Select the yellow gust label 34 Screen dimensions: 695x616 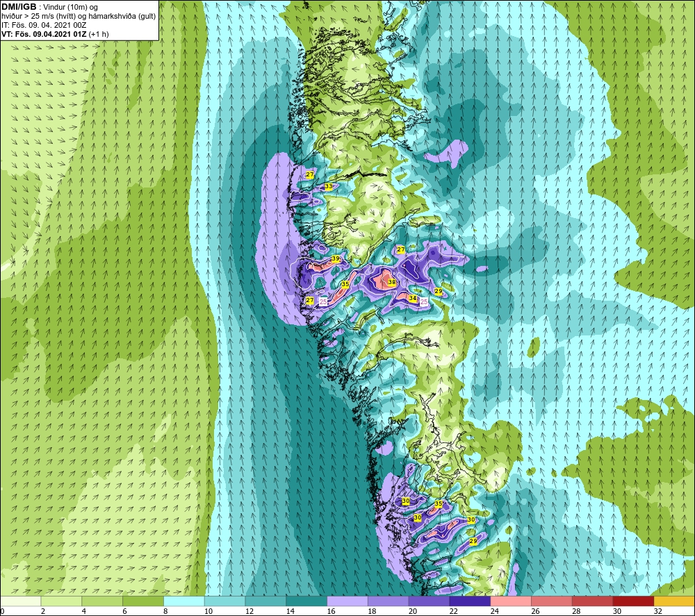coord(413,298)
